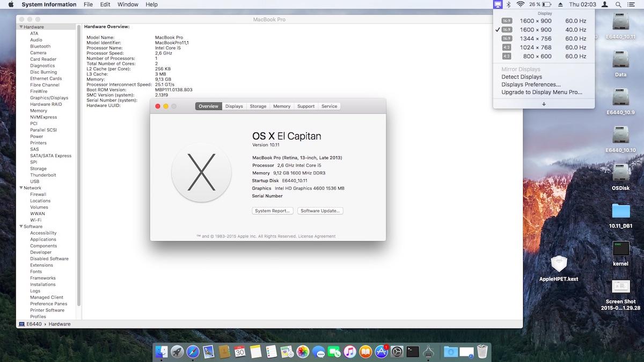Select Bluetooth in System Information sidebar
Viewport: 644px width, 362px height.
pos(40,46)
